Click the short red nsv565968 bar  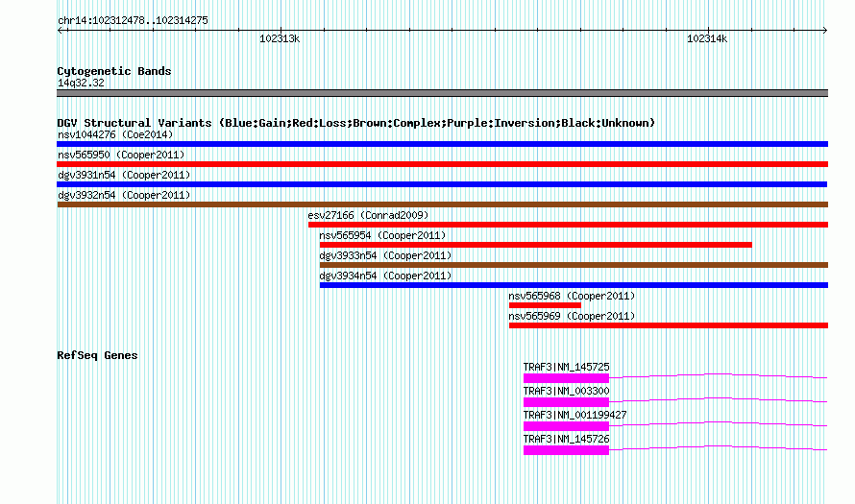pyautogui.click(x=545, y=305)
